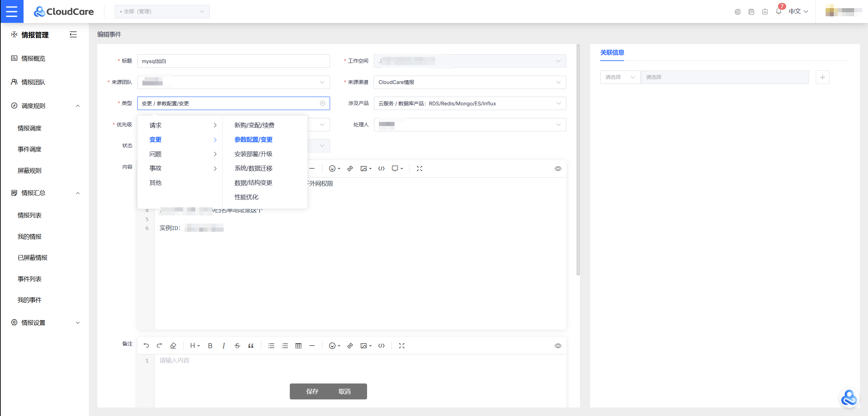Select 事故 in type cascader
Image resolution: width=868 pixels, height=416 pixels.
pyautogui.click(x=180, y=168)
